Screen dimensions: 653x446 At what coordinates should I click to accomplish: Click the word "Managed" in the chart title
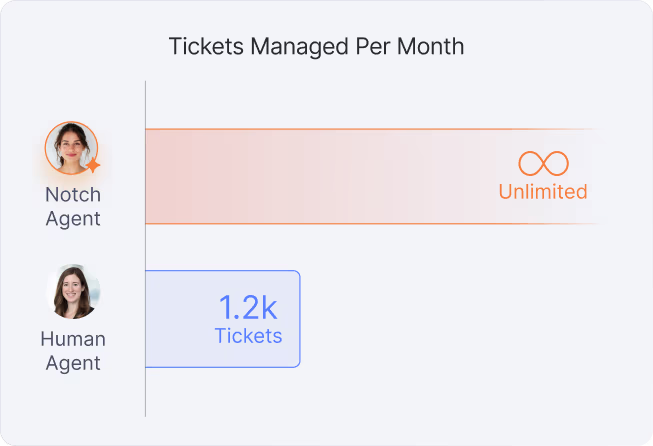click(285, 47)
